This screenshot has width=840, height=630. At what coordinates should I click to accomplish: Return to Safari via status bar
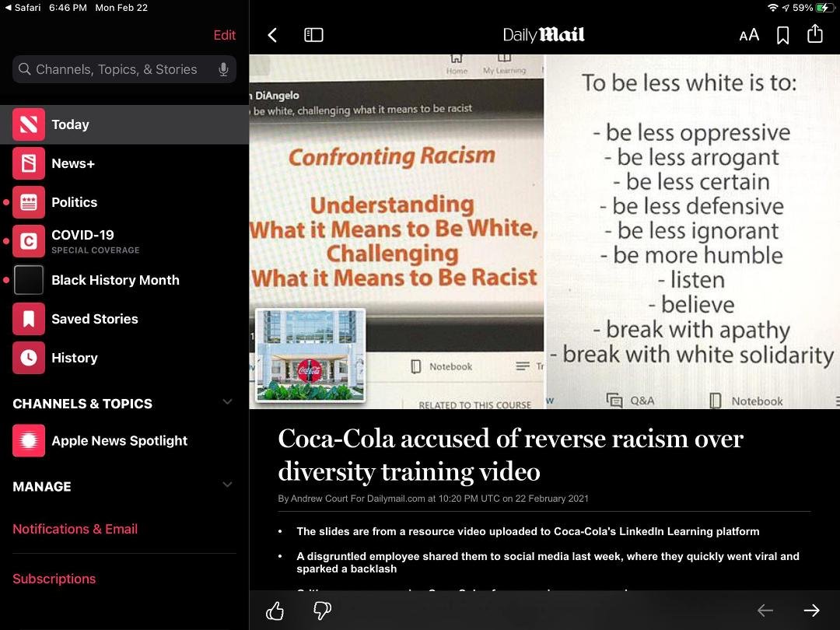click(x=23, y=8)
